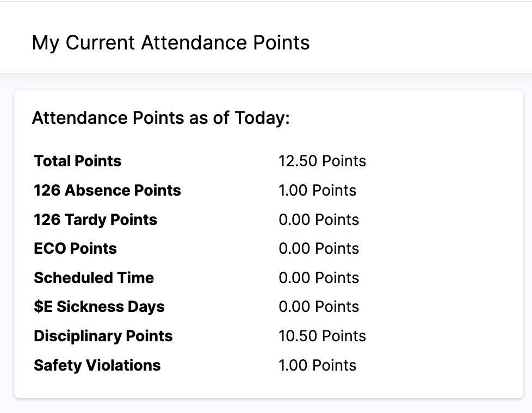The image size is (532, 413).
Task: Click the Safety Violations label
Action: tap(97, 366)
